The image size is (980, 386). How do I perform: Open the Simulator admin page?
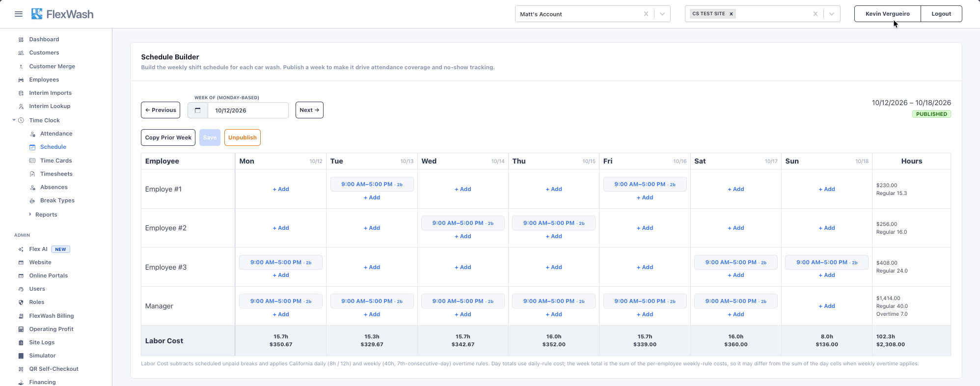(x=42, y=356)
